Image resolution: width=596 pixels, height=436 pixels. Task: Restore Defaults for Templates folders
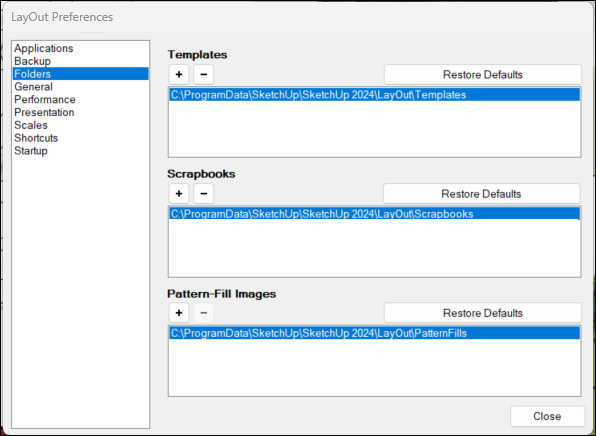point(483,75)
